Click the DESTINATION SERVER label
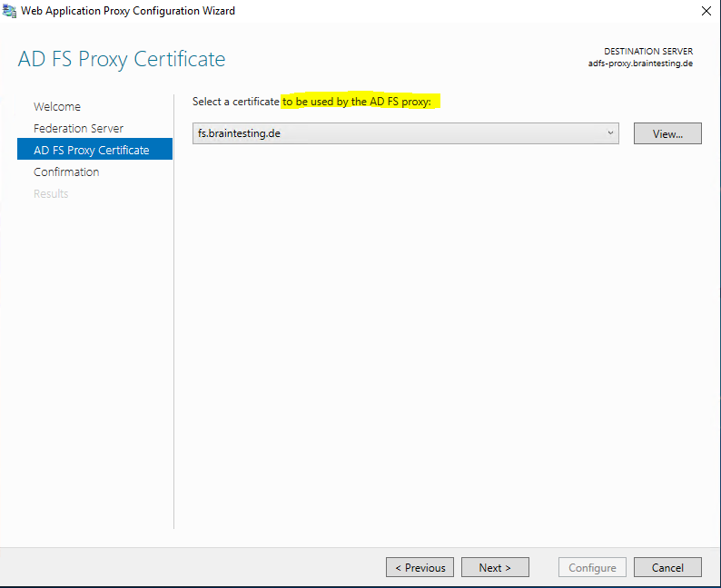Viewport: 721px width, 588px height. tap(648, 51)
